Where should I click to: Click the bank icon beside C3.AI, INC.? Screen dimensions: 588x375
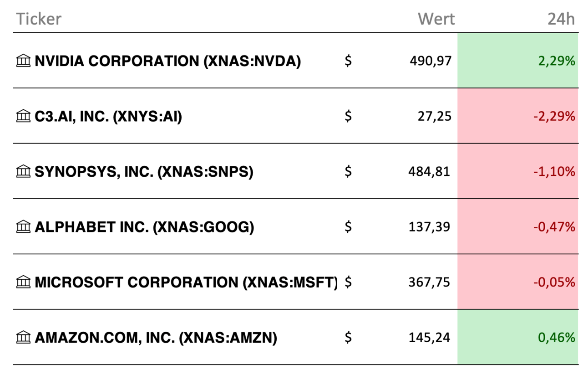pyautogui.click(x=23, y=116)
